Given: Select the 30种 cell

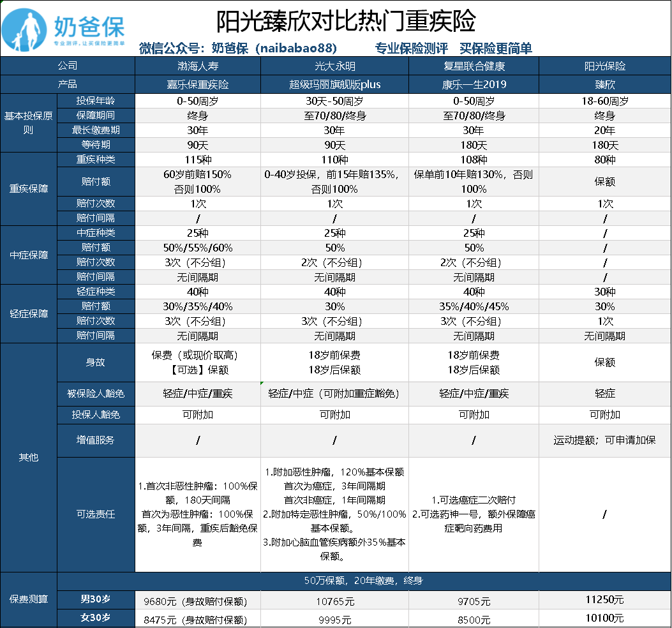Looking at the screenshot, I should tap(605, 292).
